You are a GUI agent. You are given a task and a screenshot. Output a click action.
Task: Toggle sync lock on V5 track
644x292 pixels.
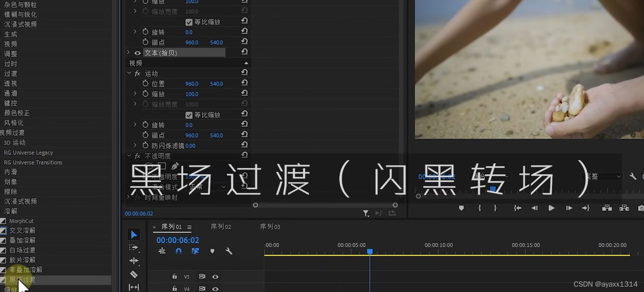pyautogui.click(x=202, y=276)
